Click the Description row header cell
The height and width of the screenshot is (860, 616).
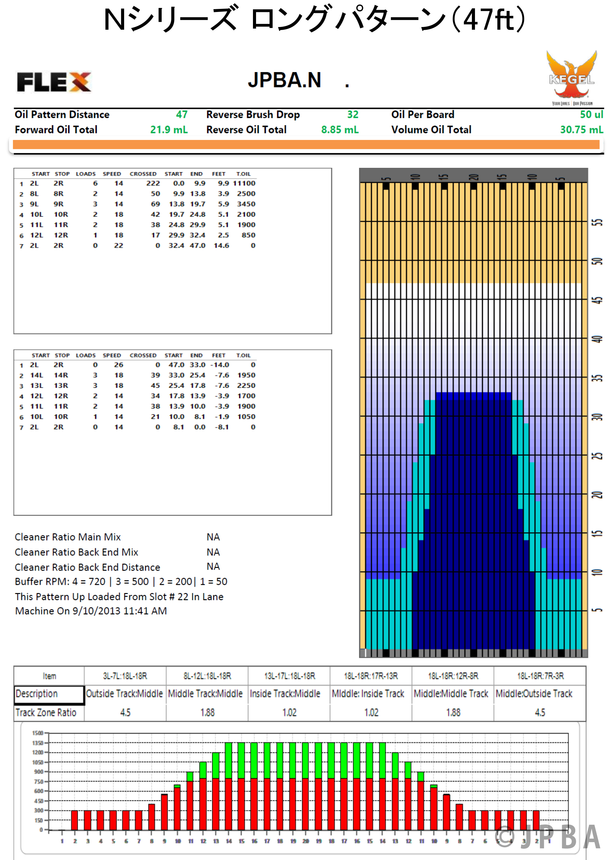49,694
